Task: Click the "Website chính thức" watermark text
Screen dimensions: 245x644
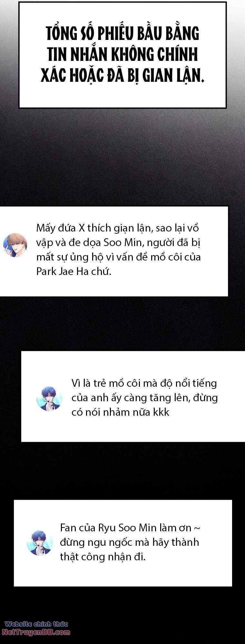Action: (36, 624)
